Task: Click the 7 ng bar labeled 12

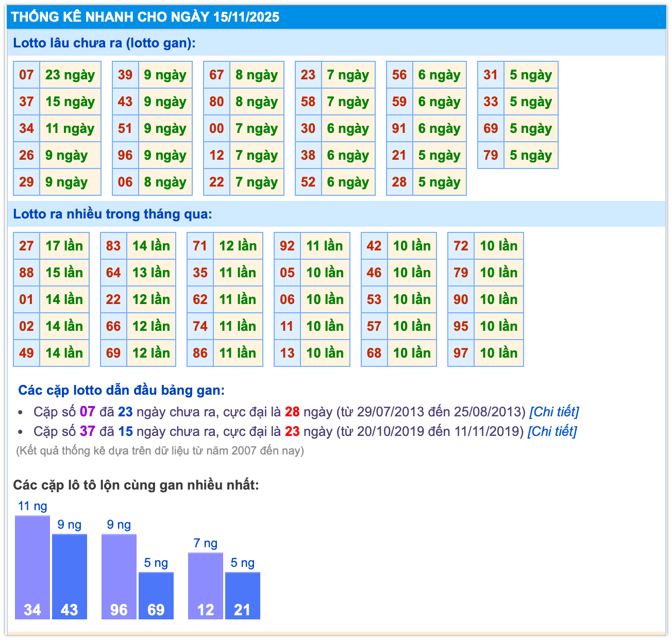Action: coord(206,585)
